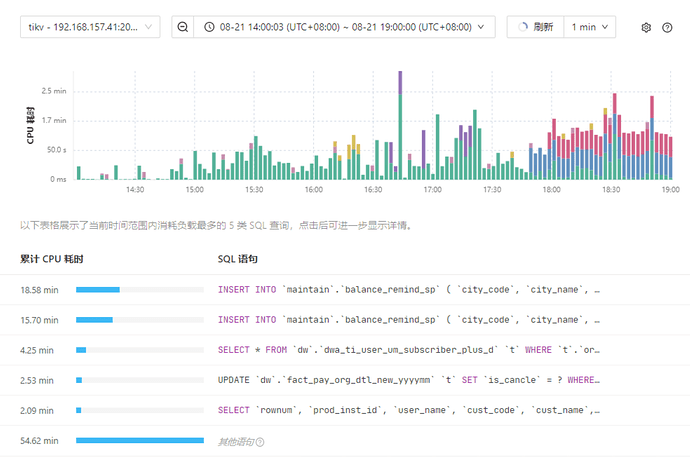Click the 刷新 refresh button
The height and width of the screenshot is (457, 690).
click(x=536, y=27)
